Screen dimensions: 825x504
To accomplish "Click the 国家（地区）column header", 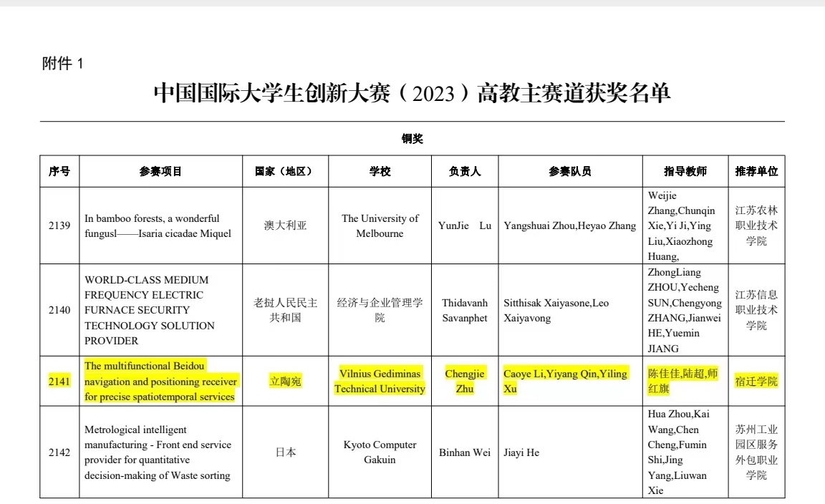I will pyautogui.click(x=285, y=172).
